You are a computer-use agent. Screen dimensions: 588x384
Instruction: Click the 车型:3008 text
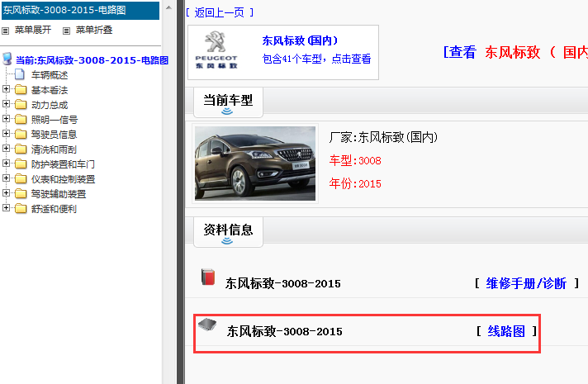355,160
